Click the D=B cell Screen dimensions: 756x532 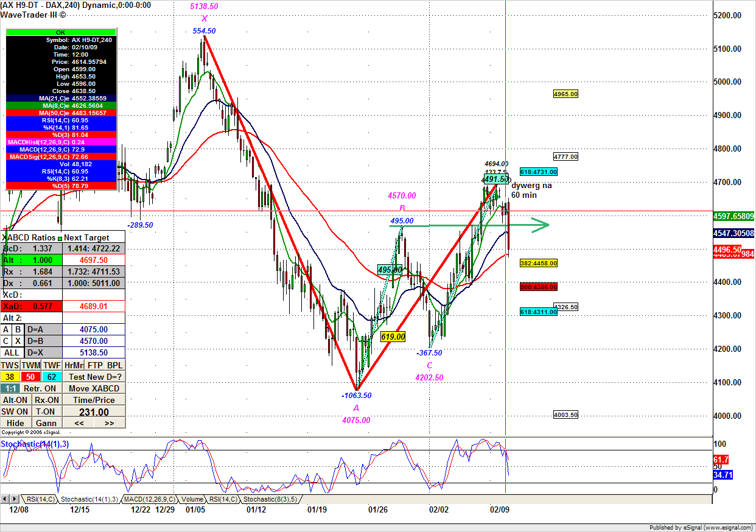43,341
